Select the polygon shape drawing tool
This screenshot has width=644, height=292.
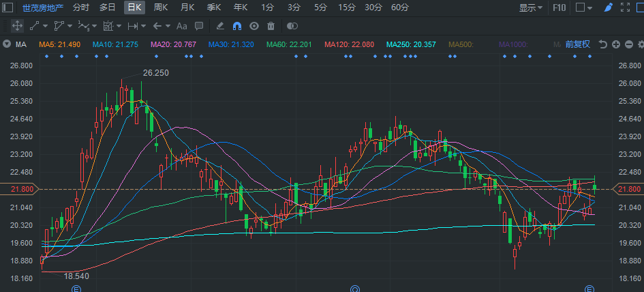59,26
